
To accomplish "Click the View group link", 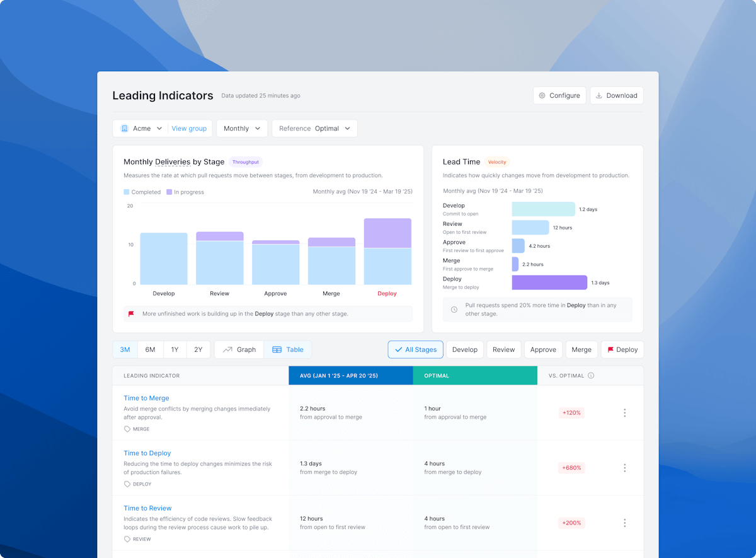I will tap(190, 128).
